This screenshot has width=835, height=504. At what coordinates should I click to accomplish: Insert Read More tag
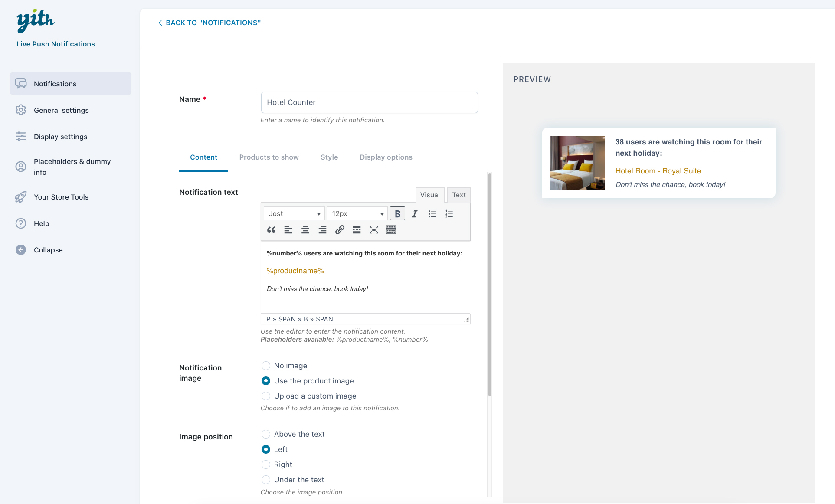tap(357, 230)
